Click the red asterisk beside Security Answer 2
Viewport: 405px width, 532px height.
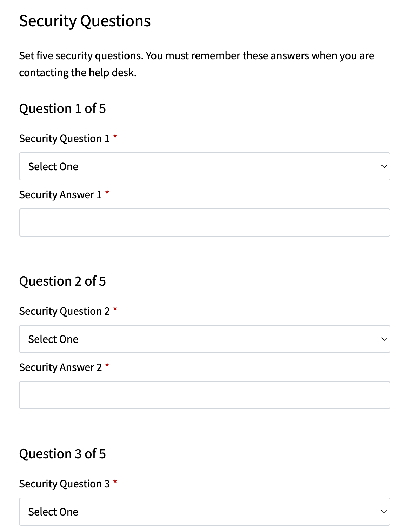pyautogui.click(x=107, y=365)
